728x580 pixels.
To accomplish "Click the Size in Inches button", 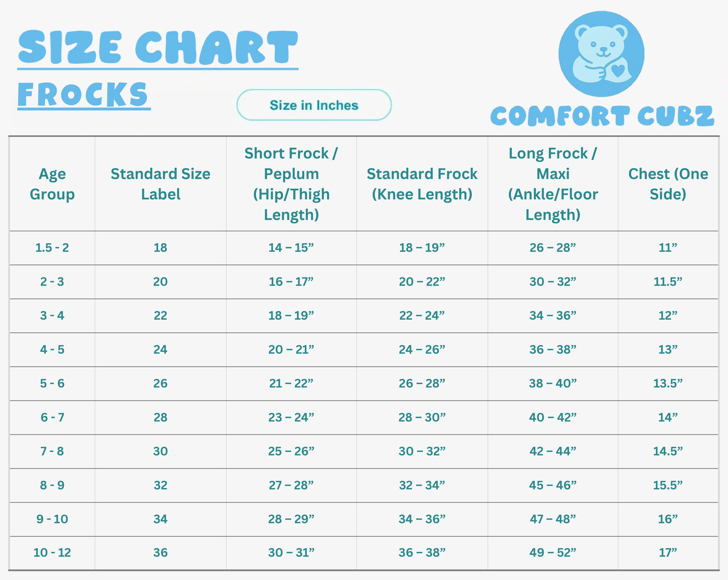I will [314, 105].
